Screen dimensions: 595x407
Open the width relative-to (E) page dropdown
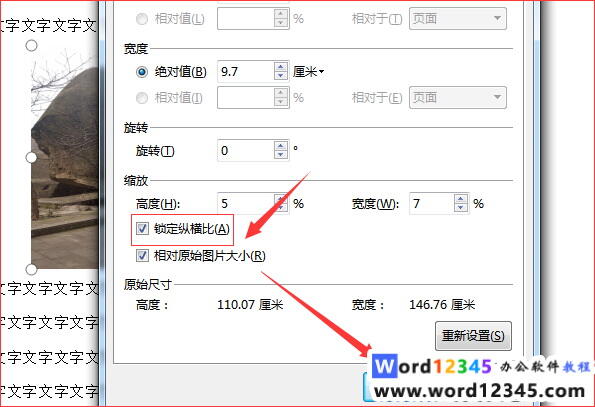(x=458, y=98)
